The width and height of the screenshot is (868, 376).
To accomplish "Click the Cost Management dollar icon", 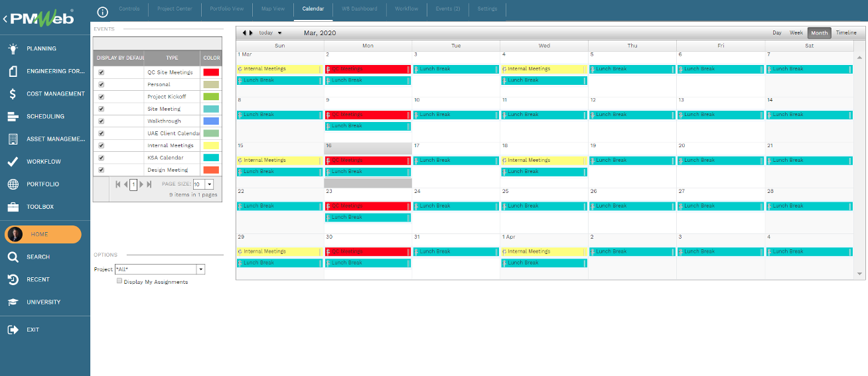I will (13, 94).
